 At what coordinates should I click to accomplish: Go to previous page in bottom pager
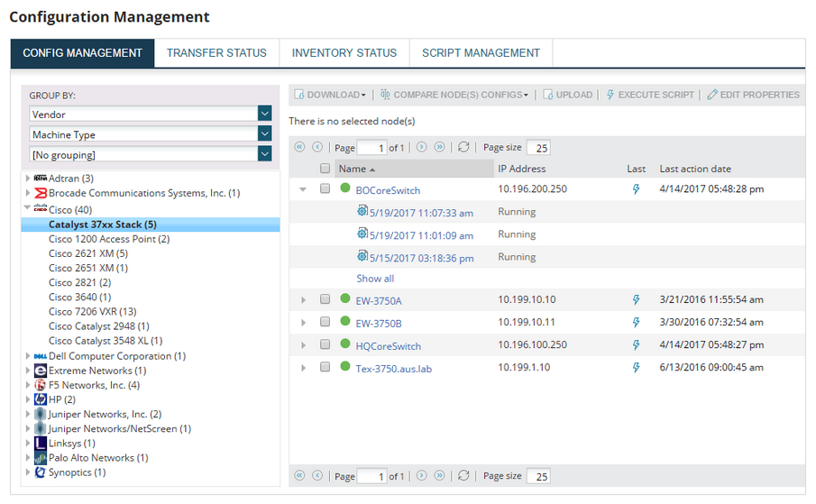(317, 475)
